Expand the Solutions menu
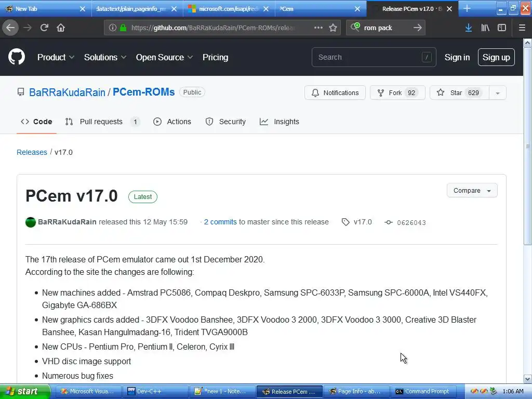Viewport: 532px width, 399px height. coord(105,57)
